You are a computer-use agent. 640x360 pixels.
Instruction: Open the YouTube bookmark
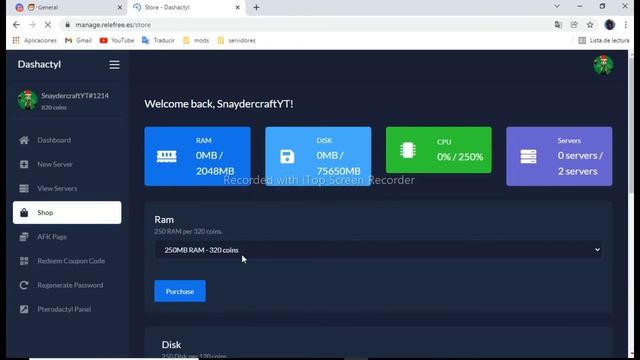coord(117,40)
